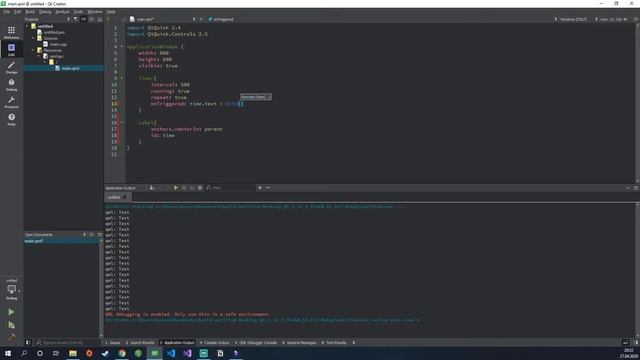
Task: Split the Open Documents panel
Action: [x=92, y=235]
